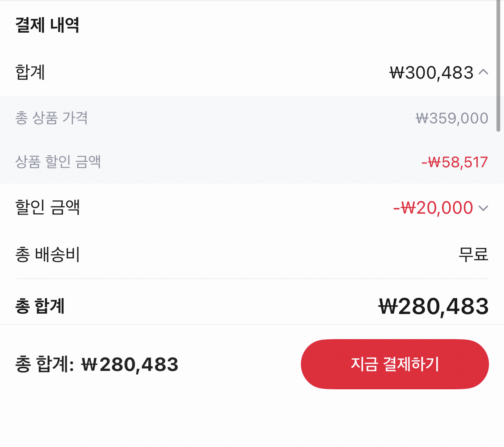Select the 할인 금액 row label

(47, 207)
